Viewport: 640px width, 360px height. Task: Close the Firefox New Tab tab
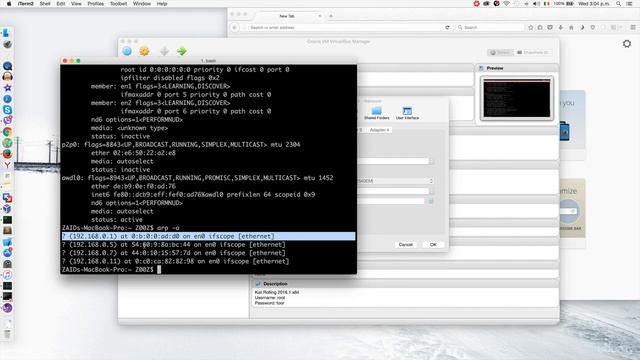[320, 16]
